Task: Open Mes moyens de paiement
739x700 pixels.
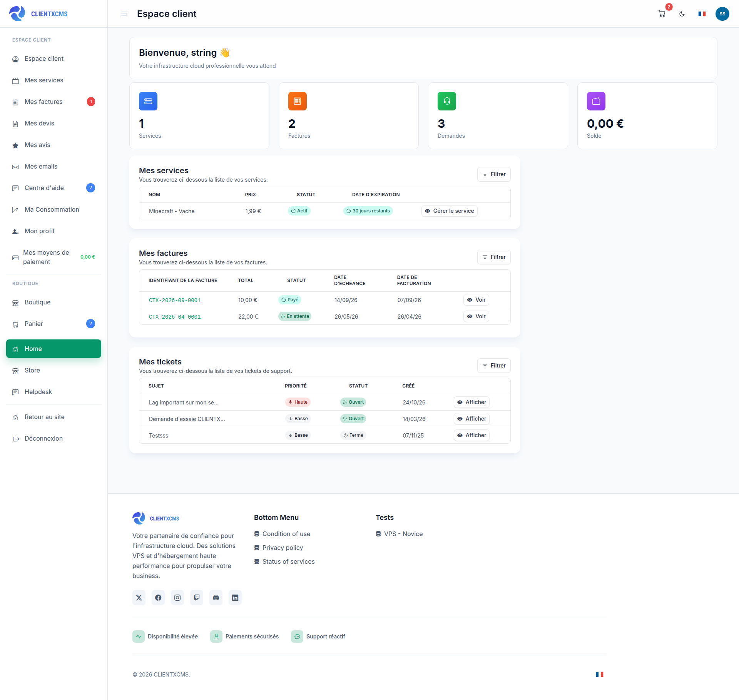Action: pos(54,257)
